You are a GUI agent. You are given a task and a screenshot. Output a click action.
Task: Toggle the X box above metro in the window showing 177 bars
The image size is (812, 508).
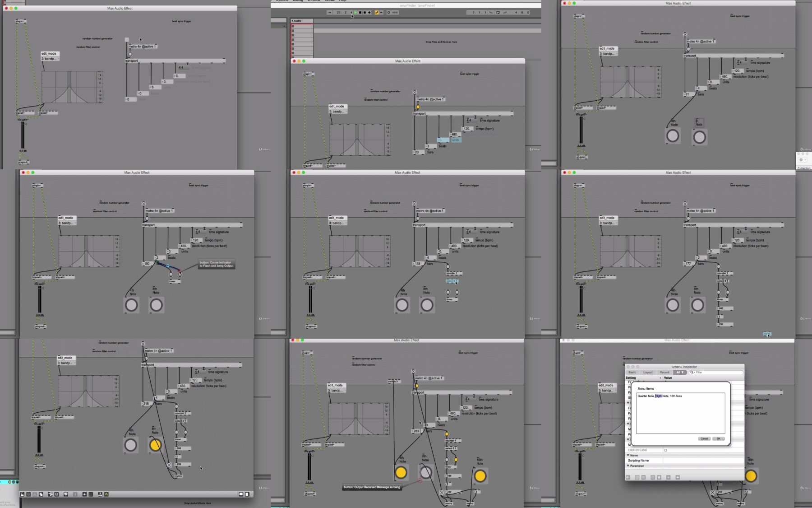coord(685,204)
